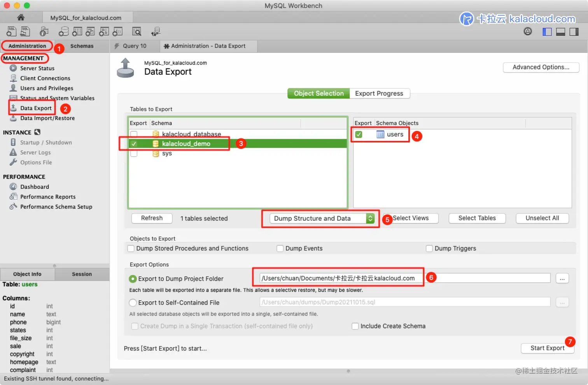Check the sys schema export checkbox
Viewport: 588px width, 385px height.
(x=134, y=153)
